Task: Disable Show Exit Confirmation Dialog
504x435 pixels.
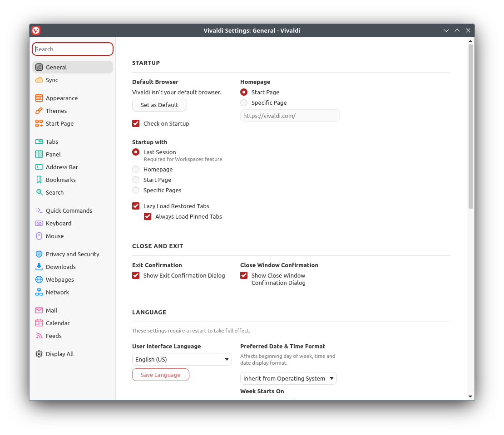Action: click(x=136, y=275)
